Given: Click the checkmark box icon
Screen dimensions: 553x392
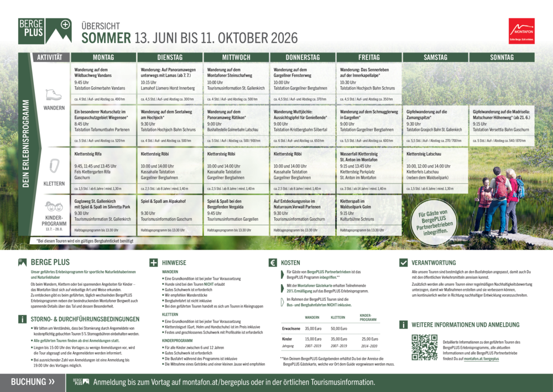Looking at the screenshot, I should tap(403, 263).
